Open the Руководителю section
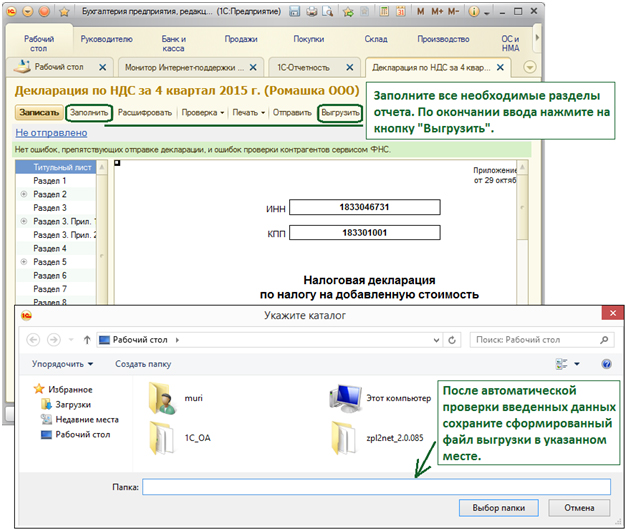The width and height of the screenshot is (628, 532). click(x=107, y=39)
